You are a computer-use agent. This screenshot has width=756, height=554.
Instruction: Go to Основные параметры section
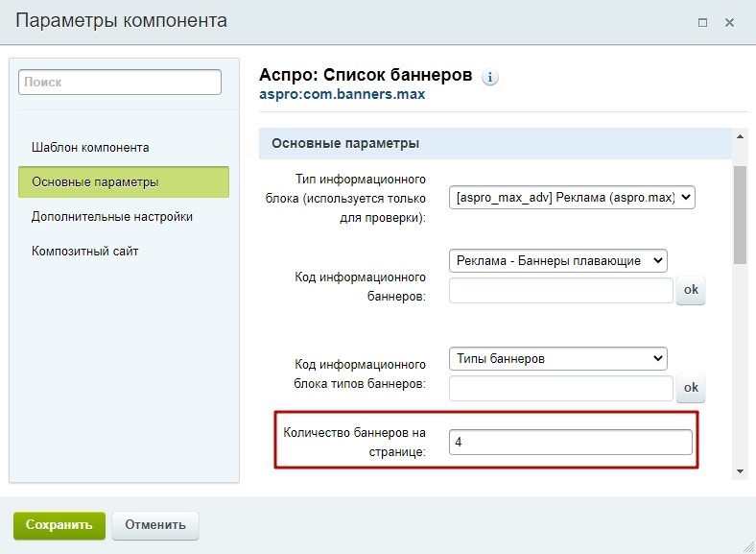pos(124,181)
